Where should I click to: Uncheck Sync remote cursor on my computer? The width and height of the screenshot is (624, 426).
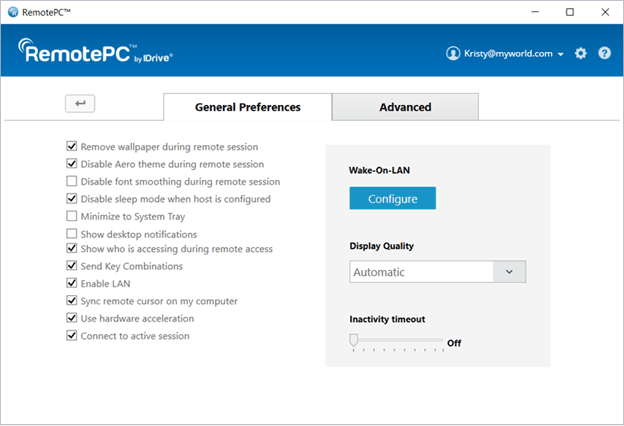click(x=72, y=301)
